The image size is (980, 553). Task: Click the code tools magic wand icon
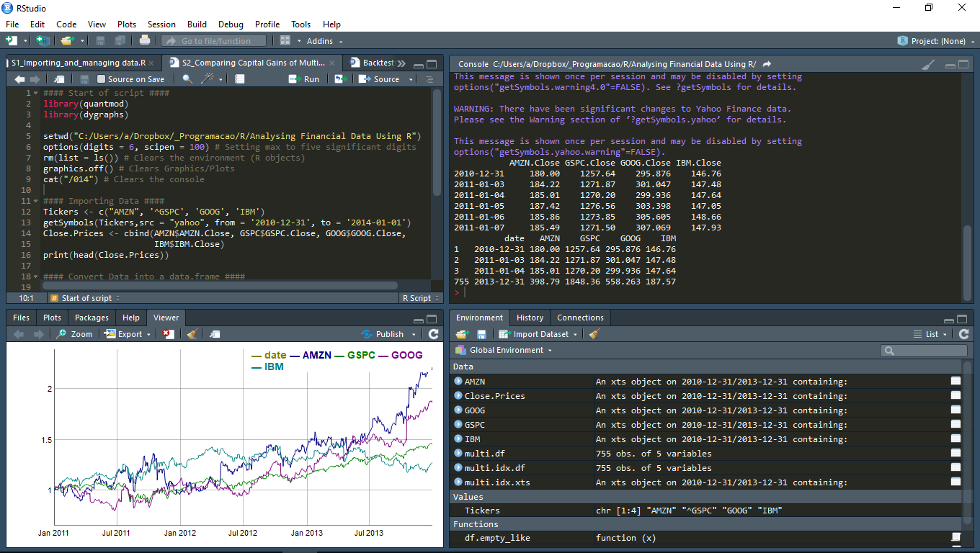(x=208, y=79)
